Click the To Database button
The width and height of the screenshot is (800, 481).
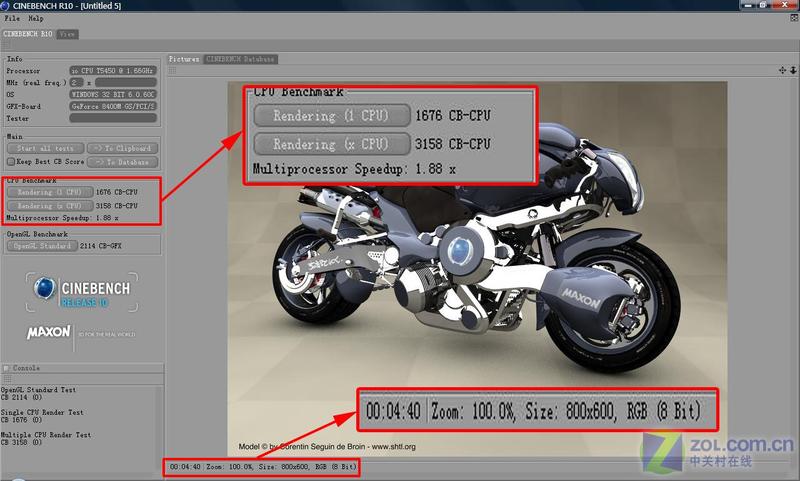[122, 162]
